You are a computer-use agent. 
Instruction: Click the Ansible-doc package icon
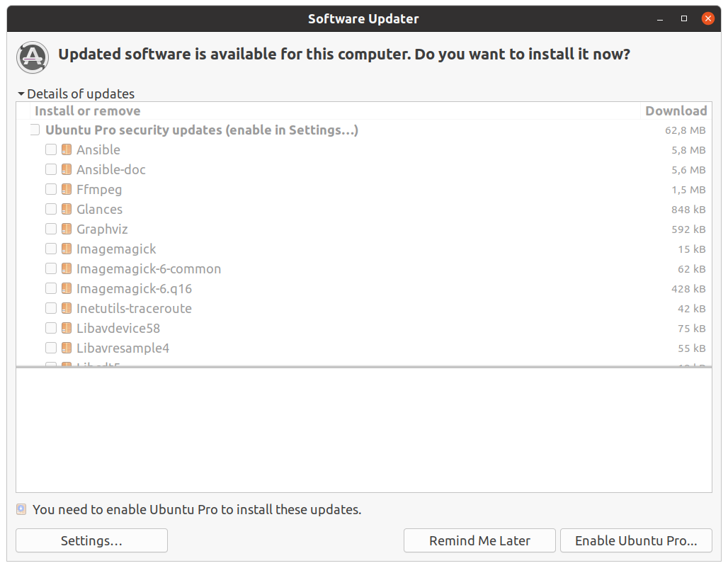(67, 169)
